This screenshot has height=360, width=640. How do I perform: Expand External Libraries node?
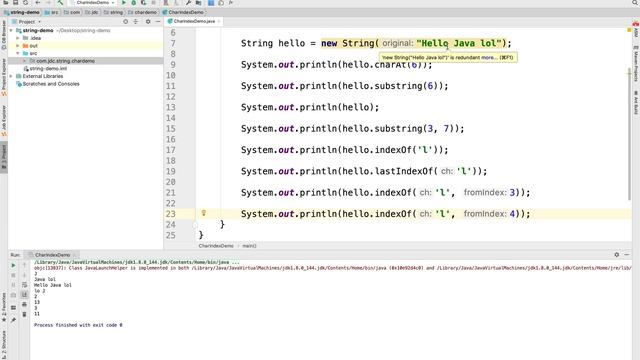pyautogui.click(x=11, y=76)
